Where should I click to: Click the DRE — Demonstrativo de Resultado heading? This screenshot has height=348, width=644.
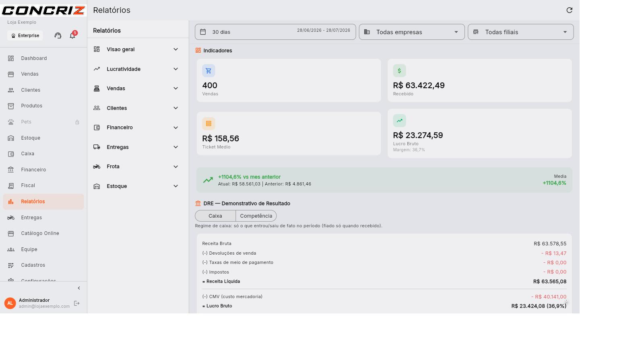[x=247, y=204]
